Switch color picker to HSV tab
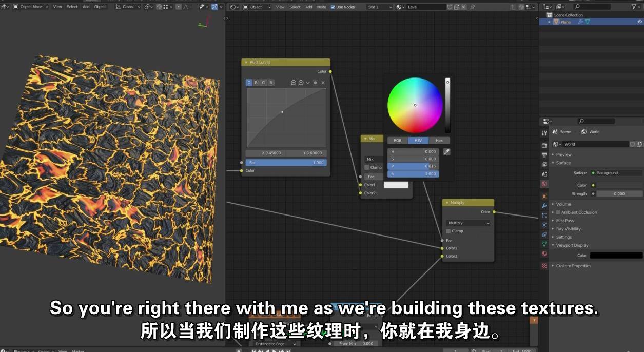 point(418,140)
